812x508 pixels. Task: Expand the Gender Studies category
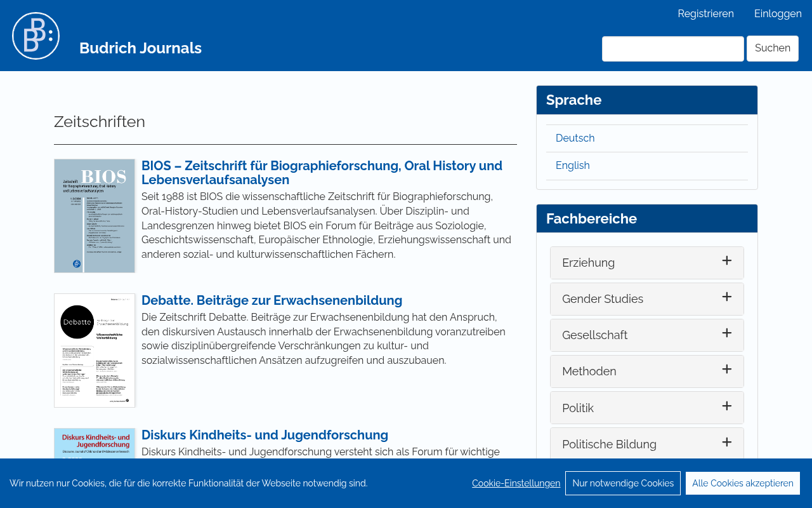click(x=647, y=299)
